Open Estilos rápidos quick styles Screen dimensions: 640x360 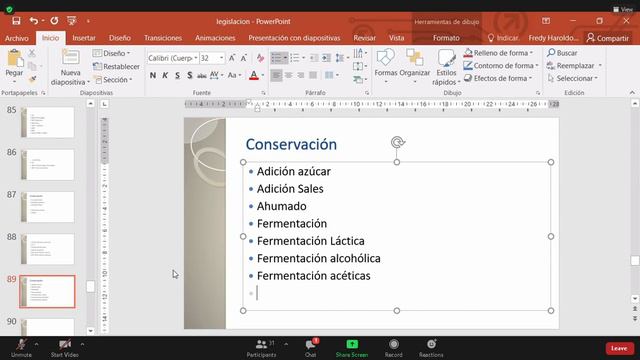pos(446,67)
